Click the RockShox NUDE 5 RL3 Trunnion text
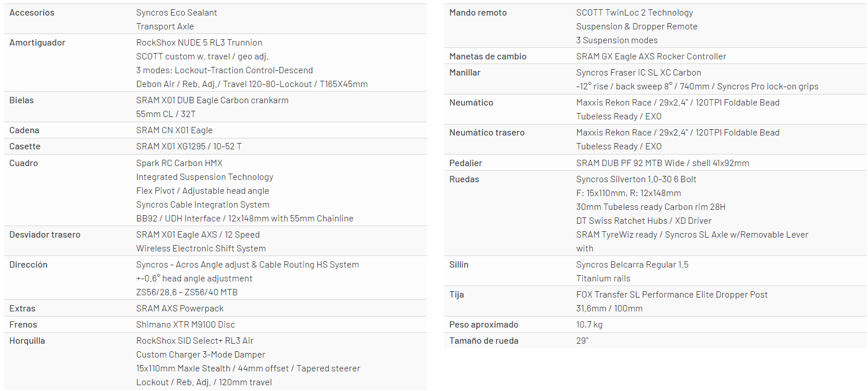 click(x=199, y=43)
